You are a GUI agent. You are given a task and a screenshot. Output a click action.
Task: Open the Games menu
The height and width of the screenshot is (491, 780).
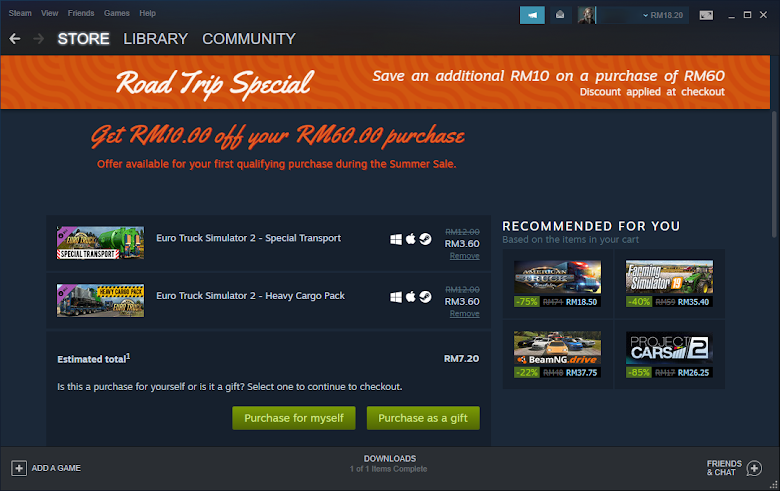click(x=117, y=13)
